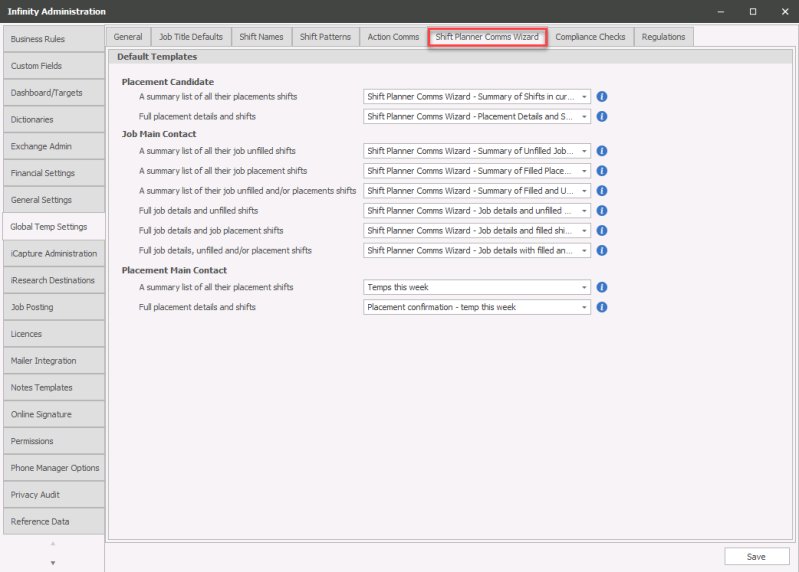Click info icon beside Placement confirmation template
The height and width of the screenshot is (572, 799).
pyautogui.click(x=602, y=307)
